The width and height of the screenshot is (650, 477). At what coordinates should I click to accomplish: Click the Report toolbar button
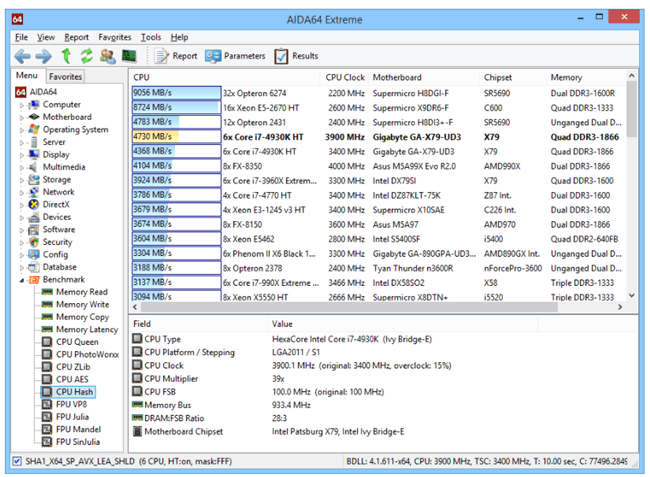point(176,56)
